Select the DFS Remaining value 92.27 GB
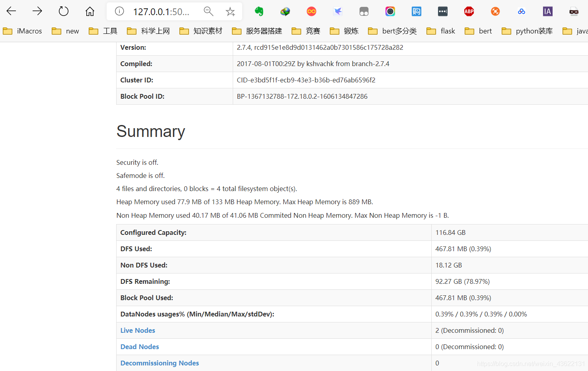Viewport: 588px width, 371px height. 462,281
